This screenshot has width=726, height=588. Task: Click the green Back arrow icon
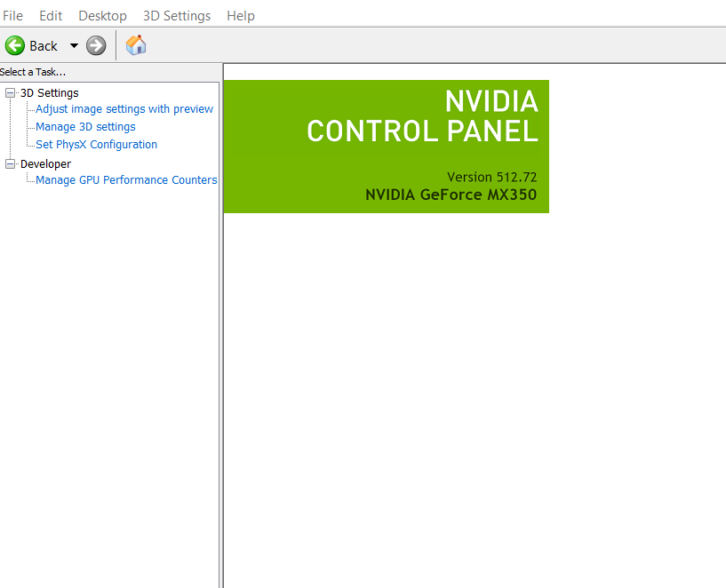tap(15, 45)
